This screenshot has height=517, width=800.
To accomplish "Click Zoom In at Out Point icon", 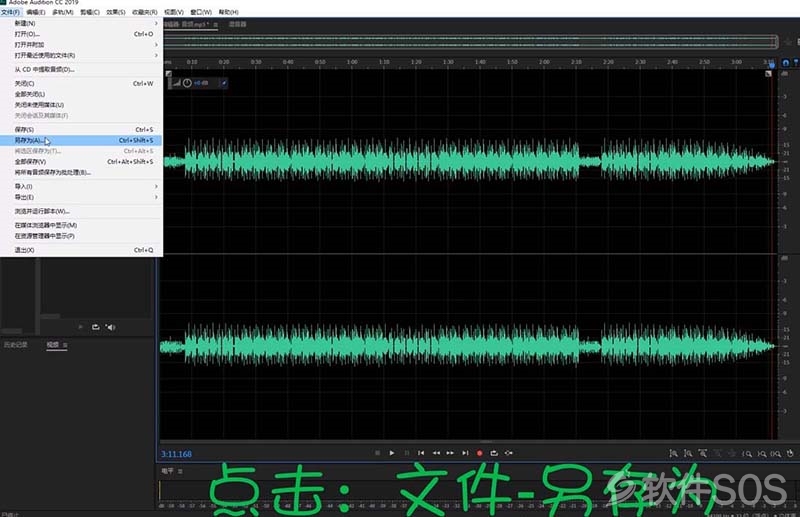I will click(761, 453).
